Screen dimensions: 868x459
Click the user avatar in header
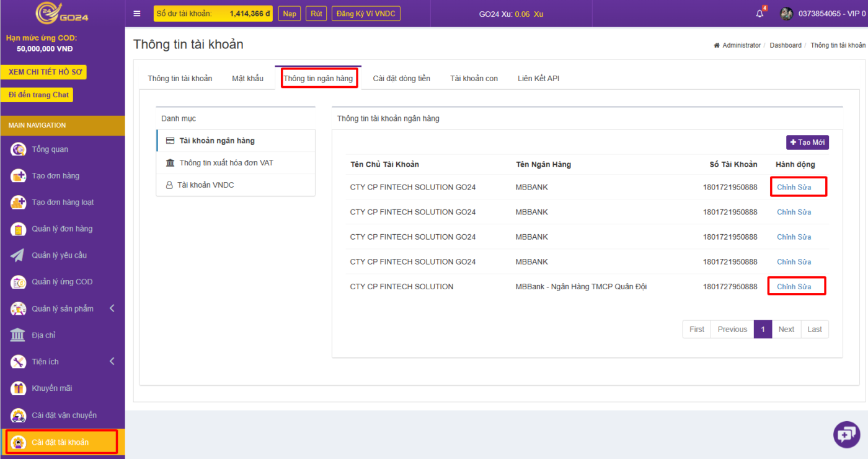pyautogui.click(x=786, y=14)
